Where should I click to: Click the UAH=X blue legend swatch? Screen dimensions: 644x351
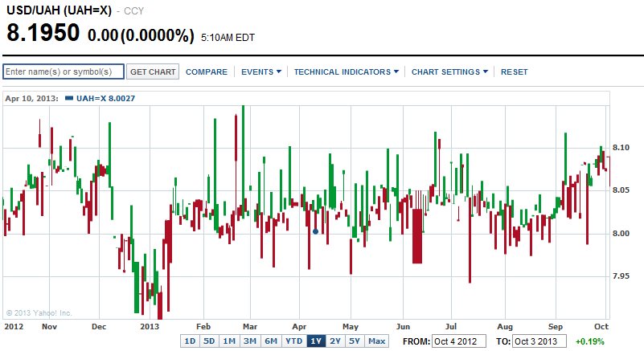coord(69,98)
